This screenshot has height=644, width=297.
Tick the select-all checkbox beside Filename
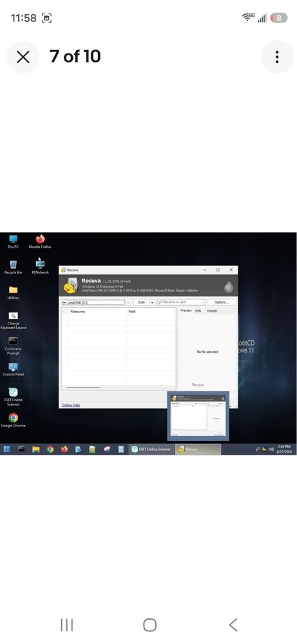pyautogui.click(x=65, y=312)
